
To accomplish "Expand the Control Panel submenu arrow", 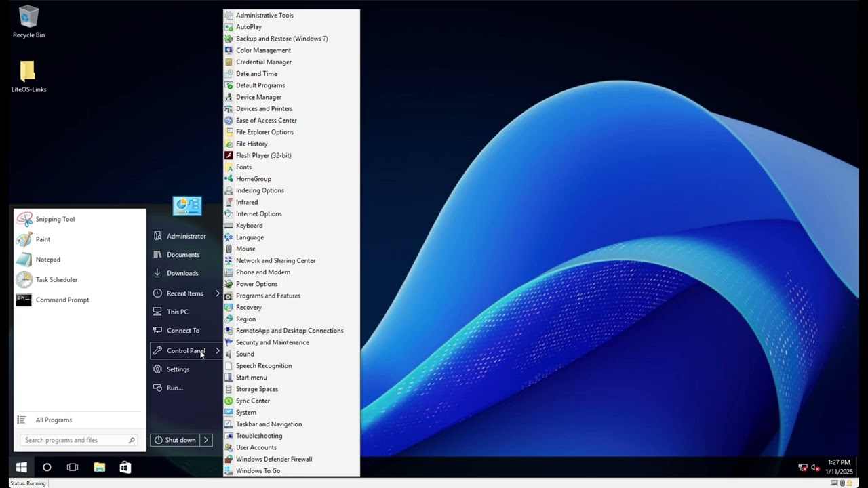I will click(217, 350).
